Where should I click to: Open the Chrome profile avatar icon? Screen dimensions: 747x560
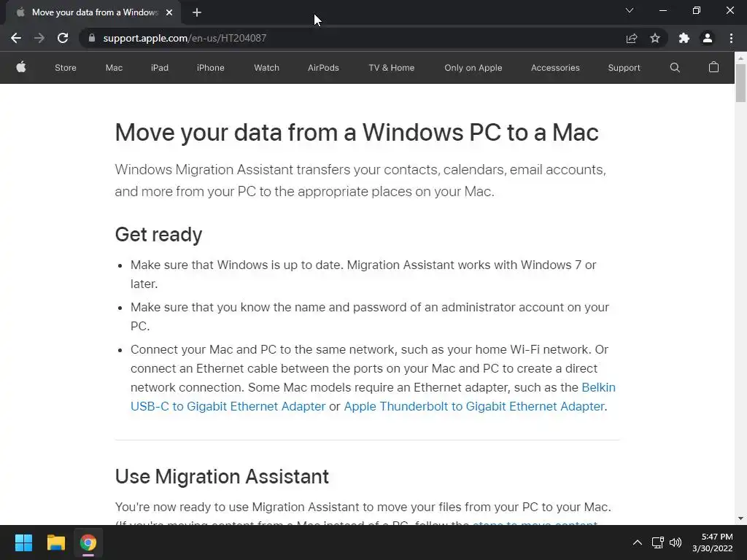pyautogui.click(x=708, y=38)
